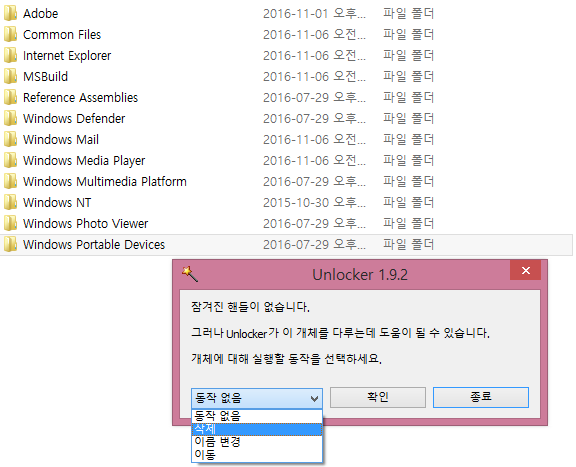Select the Windows Portable Devices folder name

coord(94,244)
